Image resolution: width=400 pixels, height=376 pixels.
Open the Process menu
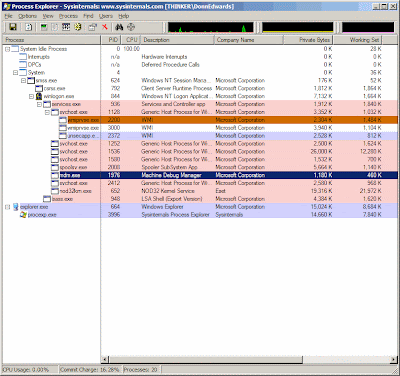[68, 16]
